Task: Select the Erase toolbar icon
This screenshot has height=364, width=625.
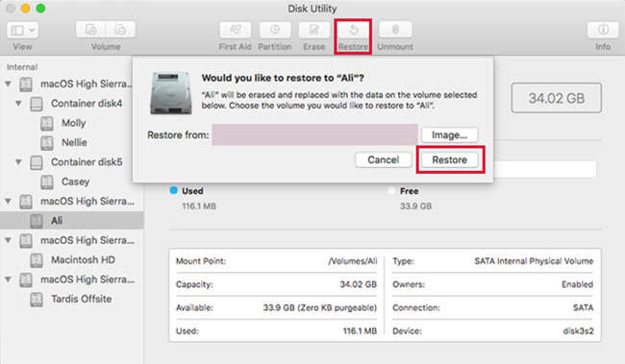Action: tap(314, 30)
